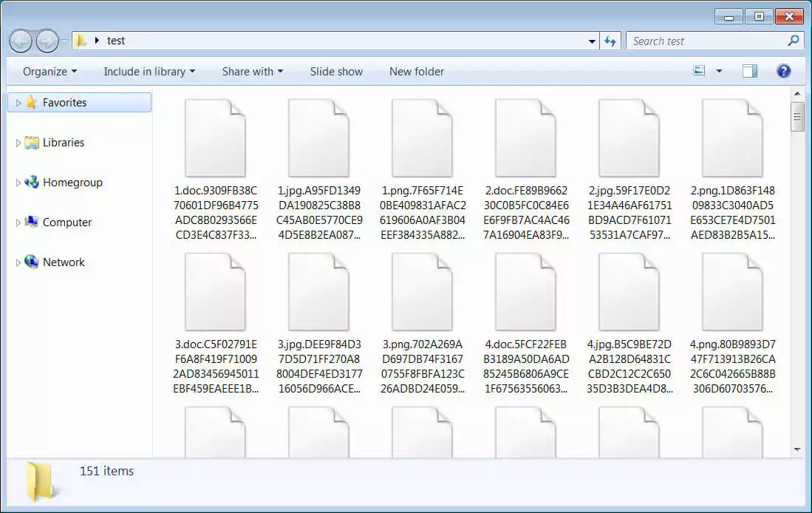Select the file icon of 1.jpg.A95FD1349

[319, 138]
